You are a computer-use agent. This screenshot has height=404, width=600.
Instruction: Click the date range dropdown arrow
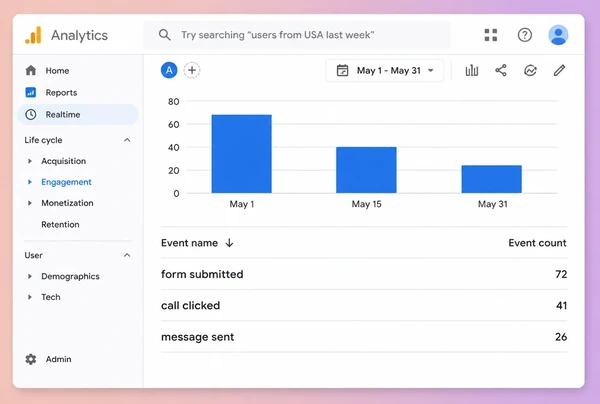tap(431, 70)
